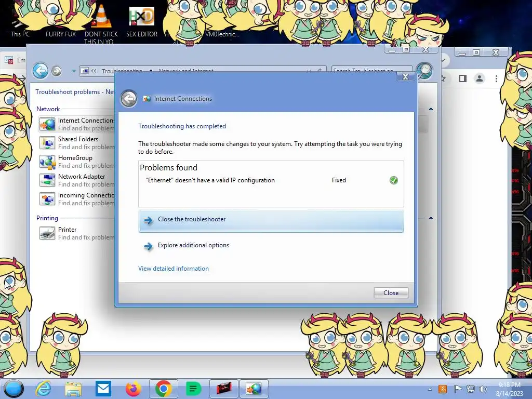Viewport: 532px width, 399px height.
Task: Open the HomeGroup troubleshooter item
Action: (77, 162)
